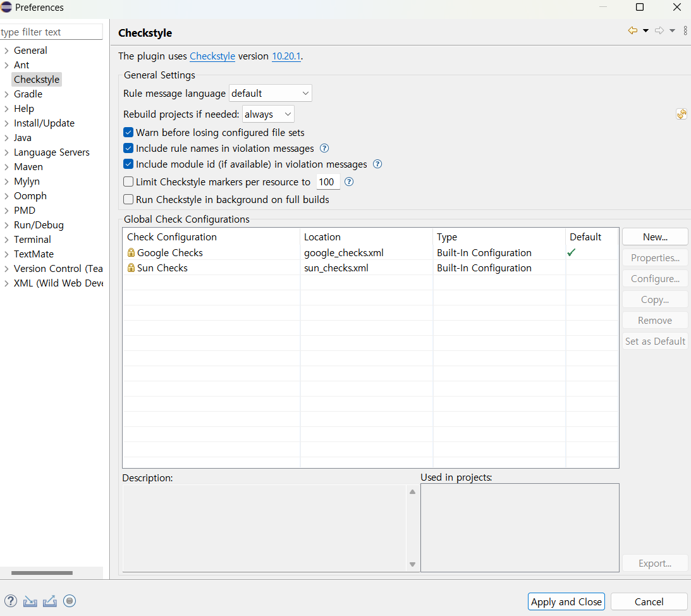Click the import preferences icon

point(30,601)
